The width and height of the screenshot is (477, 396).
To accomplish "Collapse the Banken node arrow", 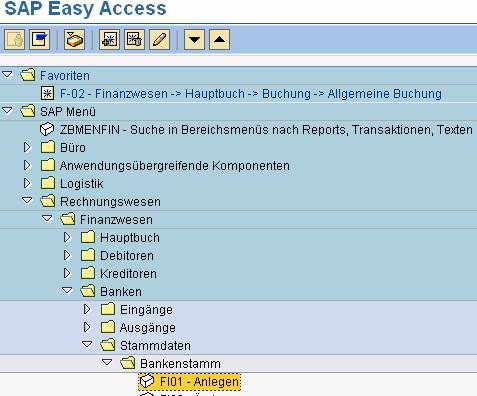I will [67, 291].
